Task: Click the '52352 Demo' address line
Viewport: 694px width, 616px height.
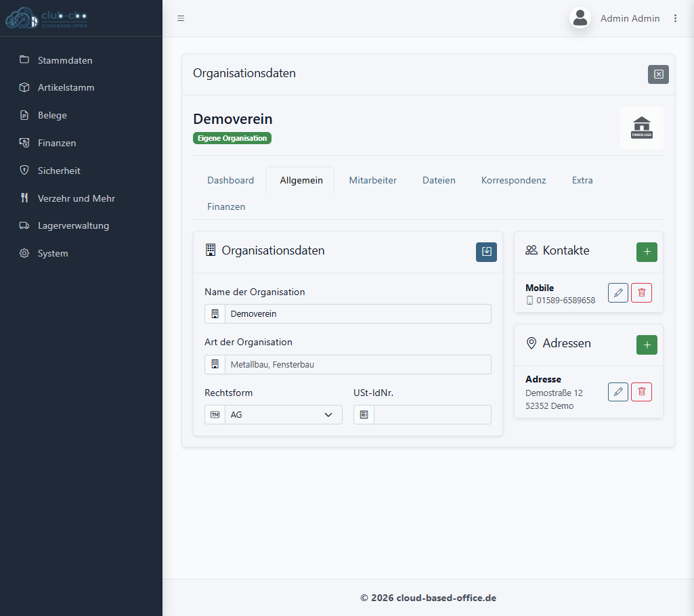Action: click(x=549, y=405)
